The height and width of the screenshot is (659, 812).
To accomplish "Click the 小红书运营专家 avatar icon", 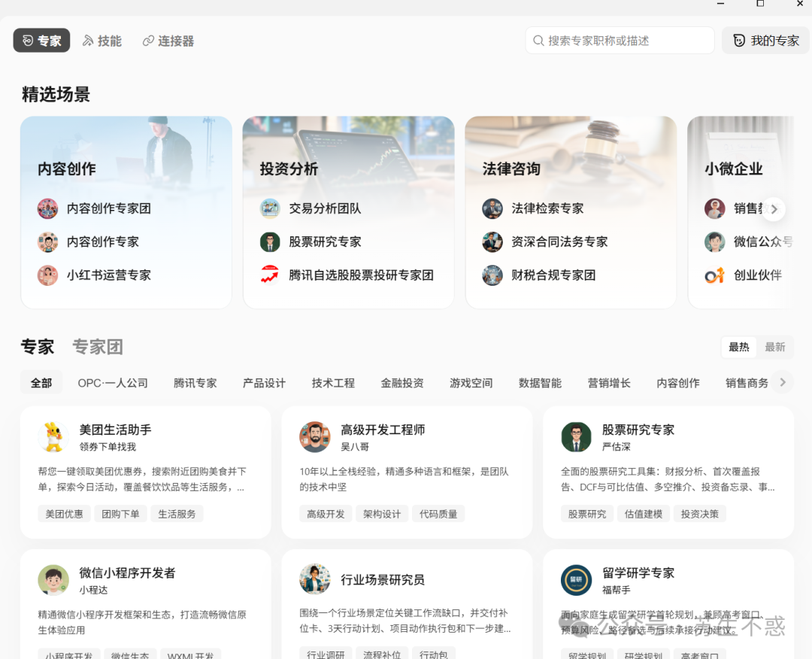I will [x=47, y=275].
